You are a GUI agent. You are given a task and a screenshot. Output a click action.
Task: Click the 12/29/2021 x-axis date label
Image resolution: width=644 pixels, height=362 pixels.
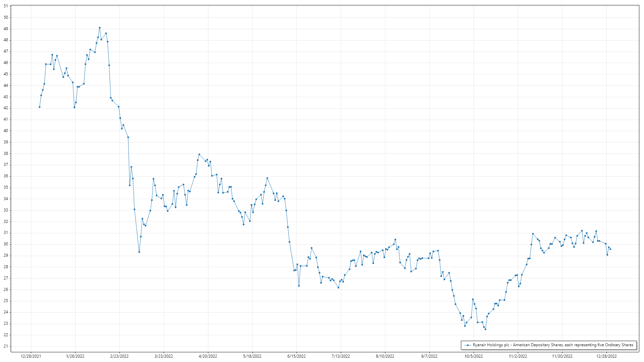31,356
